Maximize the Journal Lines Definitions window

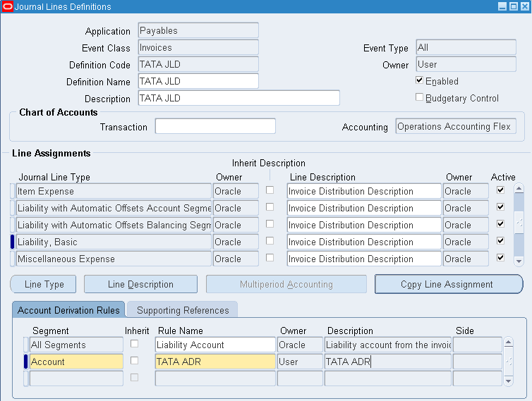point(513,6)
